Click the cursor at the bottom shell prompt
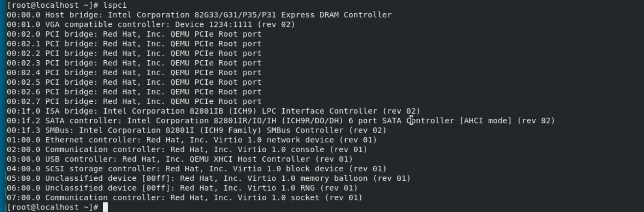644x212 pixels. coord(105,207)
